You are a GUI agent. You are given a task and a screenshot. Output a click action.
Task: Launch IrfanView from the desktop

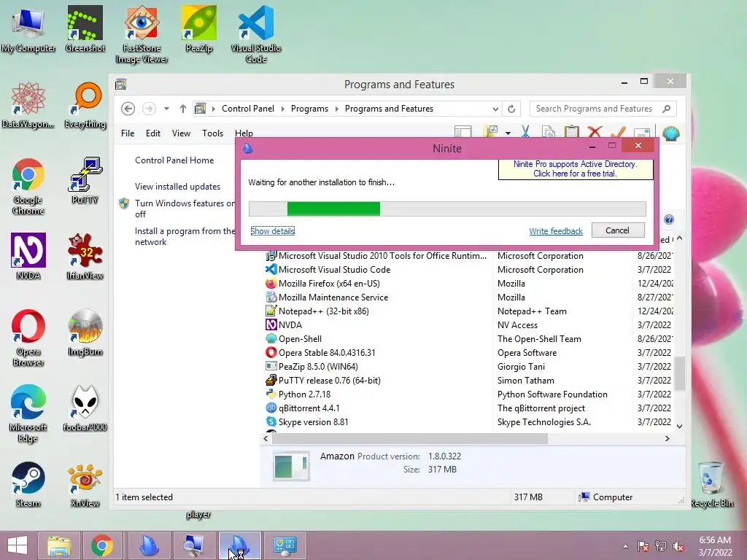pyautogui.click(x=85, y=256)
